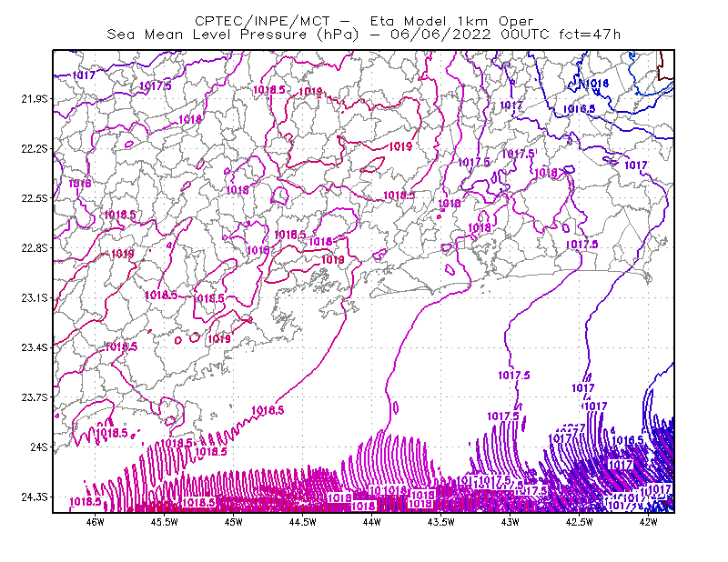Select the 43W longitude tick label
Image resolution: width=728 pixels, height=562 pixels.
coord(511,522)
